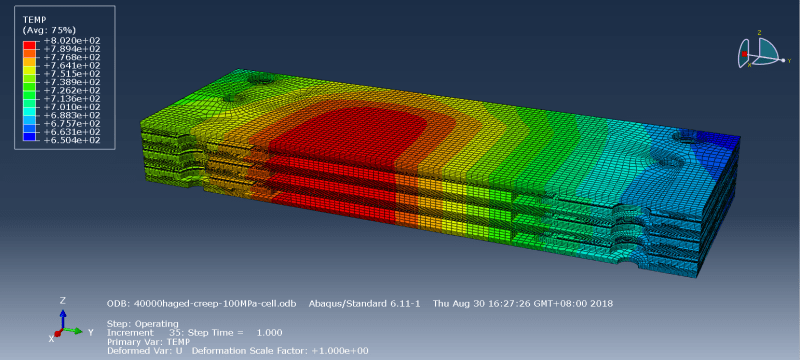Click the XYZ coordinate triad
Image resolution: width=800 pixels, height=360 pixels.
(x=71, y=320)
